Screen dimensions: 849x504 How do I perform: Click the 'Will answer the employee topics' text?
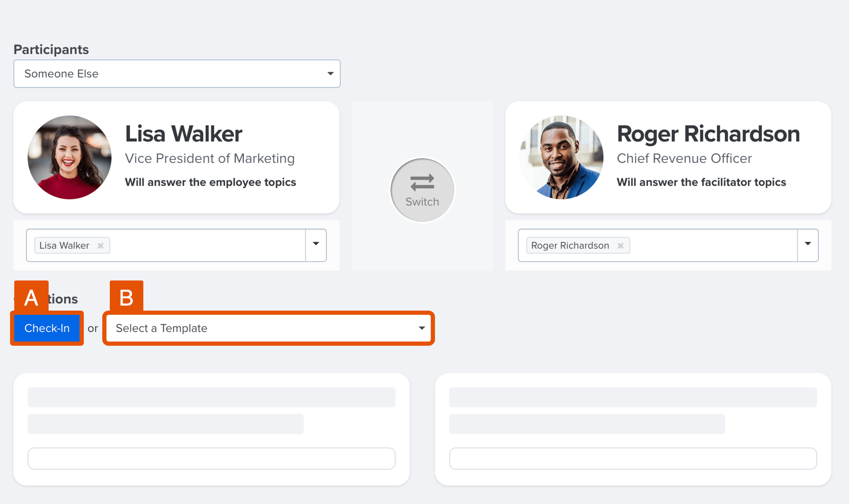point(210,182)
